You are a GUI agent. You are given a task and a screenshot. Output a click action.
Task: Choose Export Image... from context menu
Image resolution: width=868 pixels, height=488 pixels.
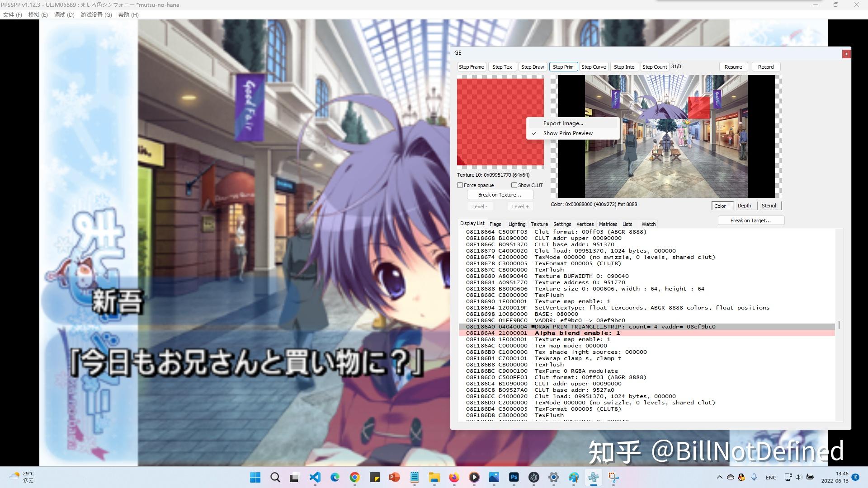point(563,123)
